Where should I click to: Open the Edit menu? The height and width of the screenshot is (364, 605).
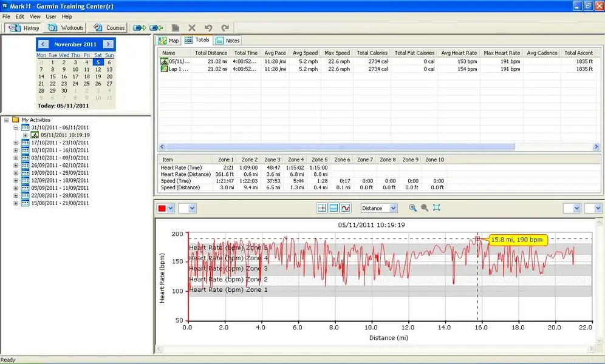(19, 16)
